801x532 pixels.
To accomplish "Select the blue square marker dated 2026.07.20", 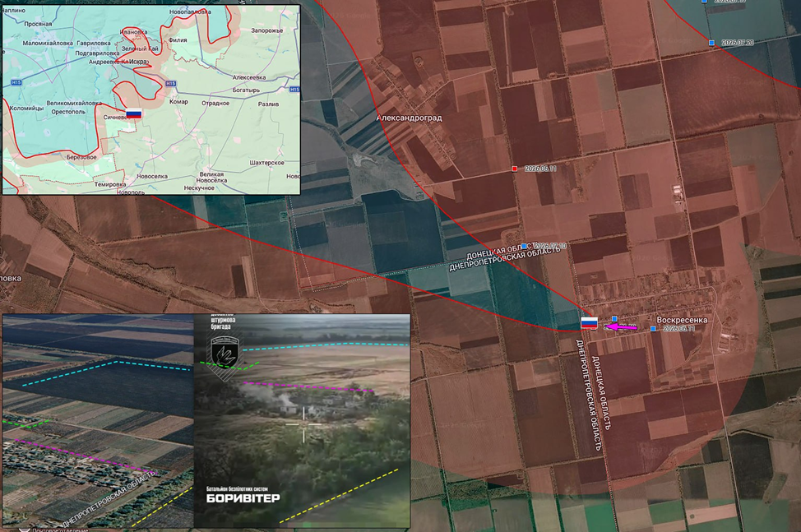I will [x=711, y=43].
